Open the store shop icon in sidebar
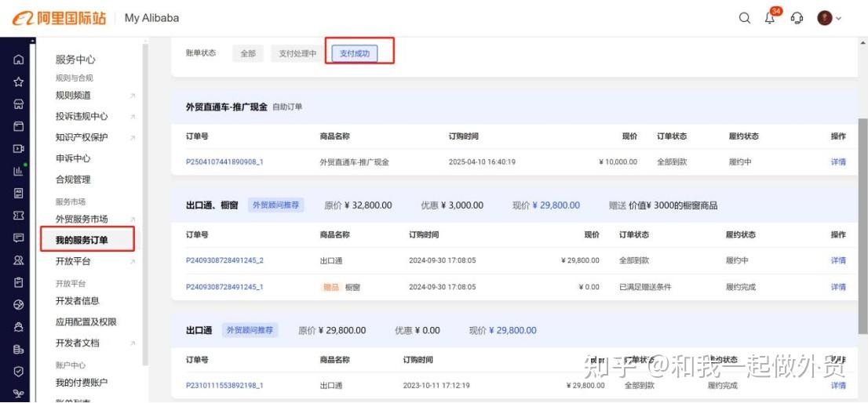The height and width of the screenshot is (403, 868). pos(18,104)
